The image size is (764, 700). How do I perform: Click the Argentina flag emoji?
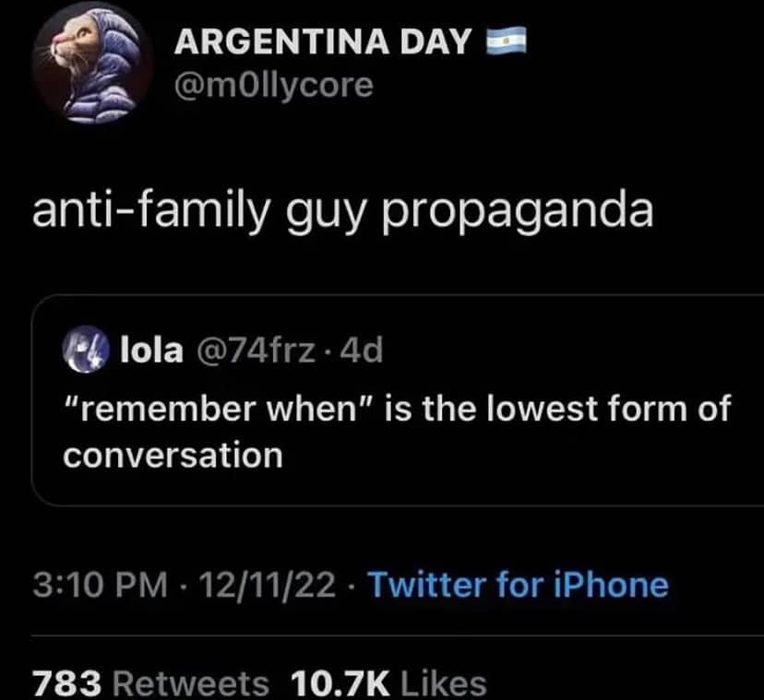coord(504,41)
